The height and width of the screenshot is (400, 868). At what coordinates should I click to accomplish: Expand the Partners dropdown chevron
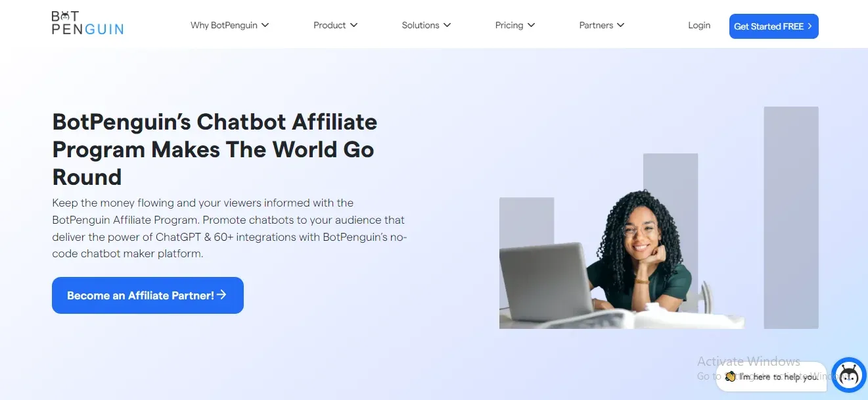click(x=620, y=26)
